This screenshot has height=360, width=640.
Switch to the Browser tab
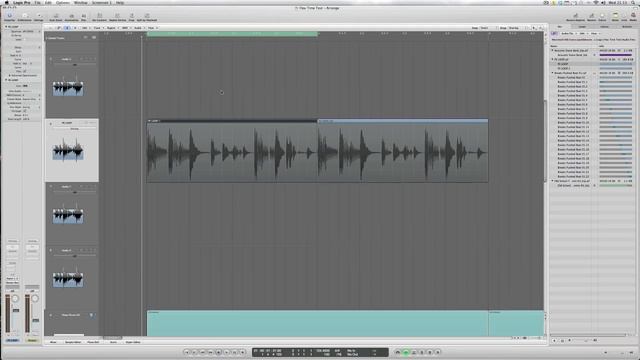point(626,27)
